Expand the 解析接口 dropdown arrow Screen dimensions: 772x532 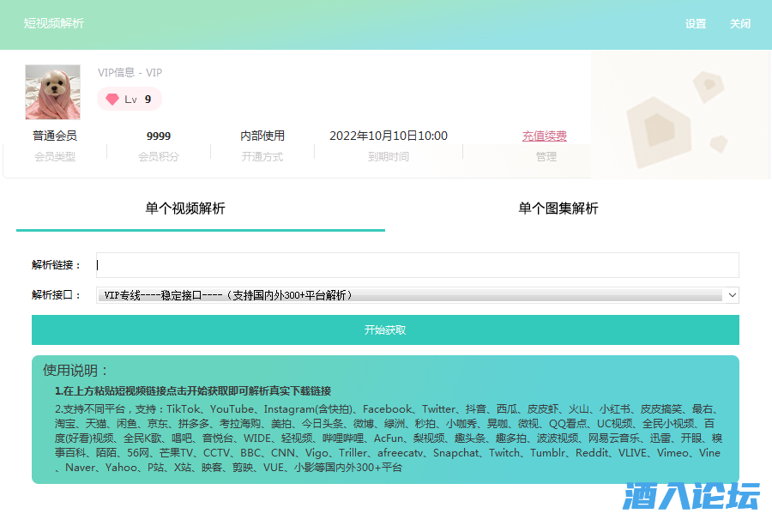(732, 295)
